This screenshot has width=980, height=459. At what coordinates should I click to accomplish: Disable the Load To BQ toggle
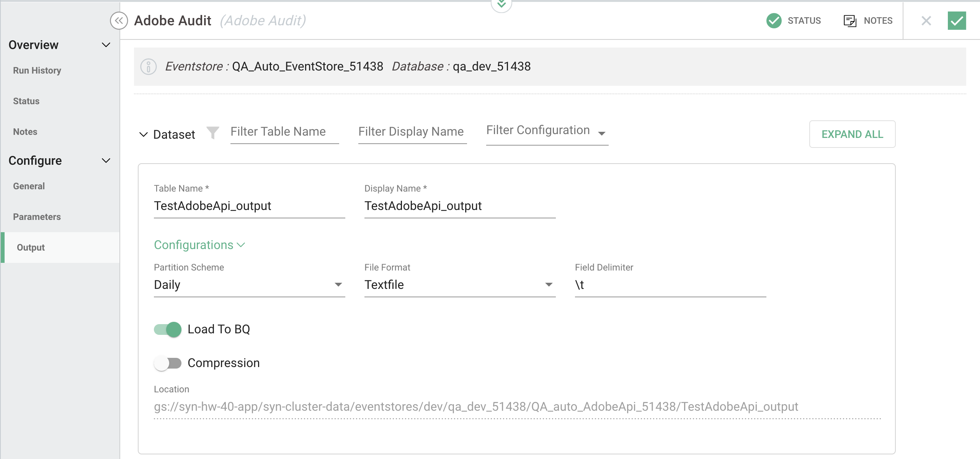point(168,329)
